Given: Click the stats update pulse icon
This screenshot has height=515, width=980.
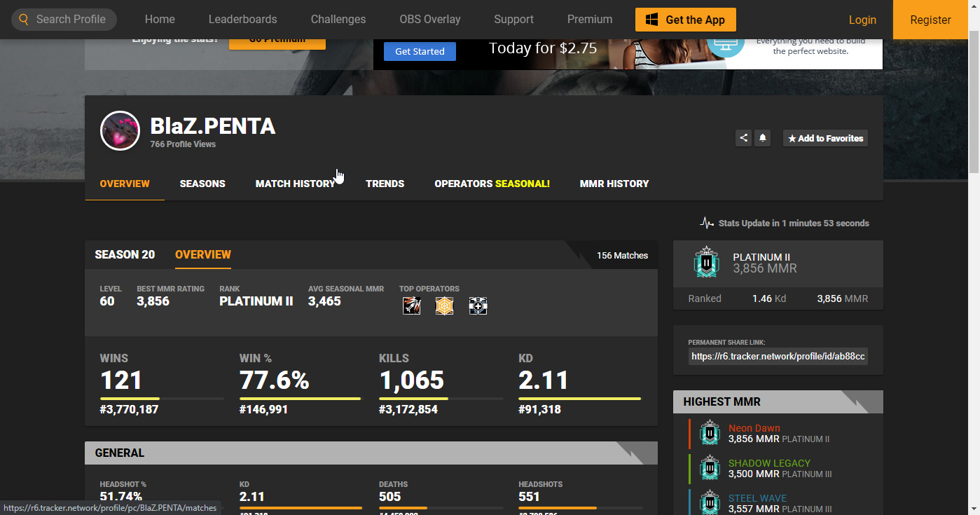Looking at the screenshot, I should point(707,223).
